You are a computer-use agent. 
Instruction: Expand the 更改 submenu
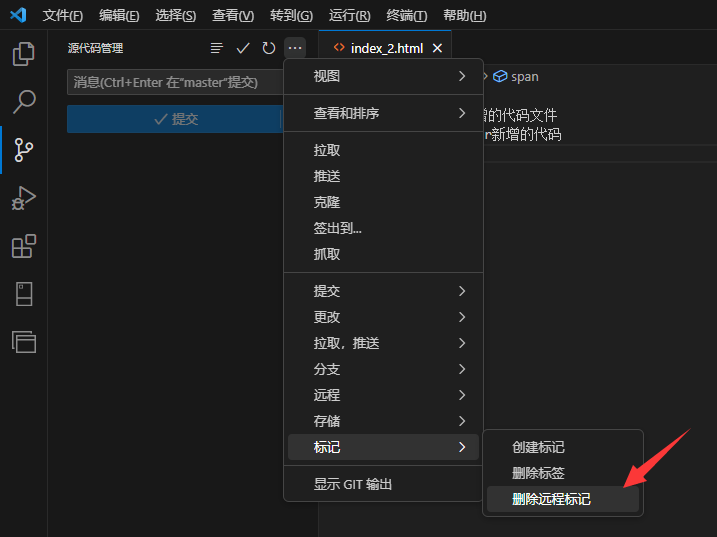click(x=383, y=317)
